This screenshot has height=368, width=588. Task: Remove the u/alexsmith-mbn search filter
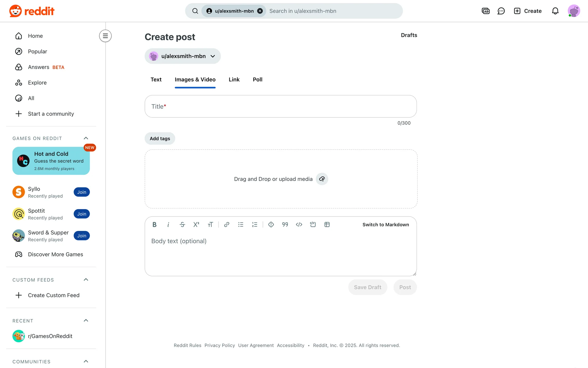pyautogui.click(x=260, y=11)
